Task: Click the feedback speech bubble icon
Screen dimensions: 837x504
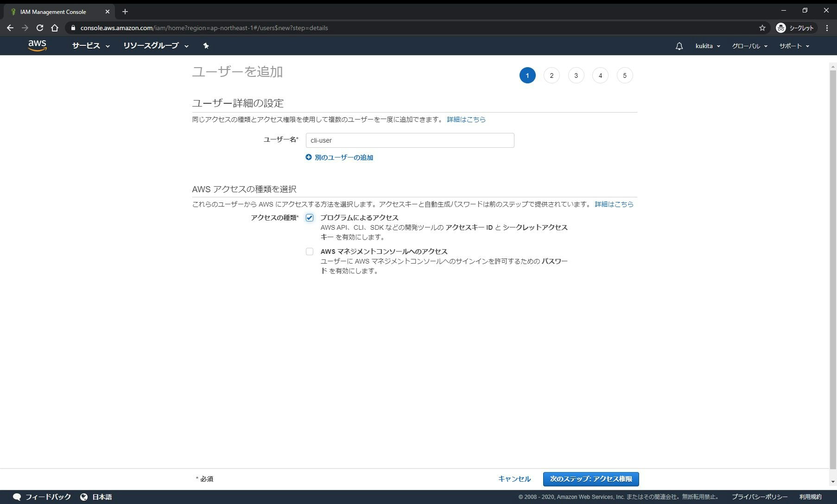Action: pyautogui.click(x=17, y=497)
